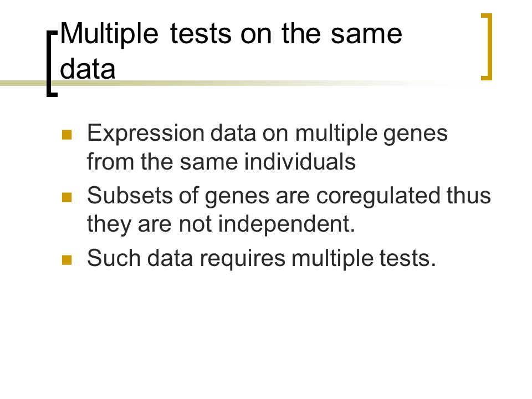
Task: Click 'Such data requires multiple tests.'
Action: pyautogui.click(x=261, y=259)
